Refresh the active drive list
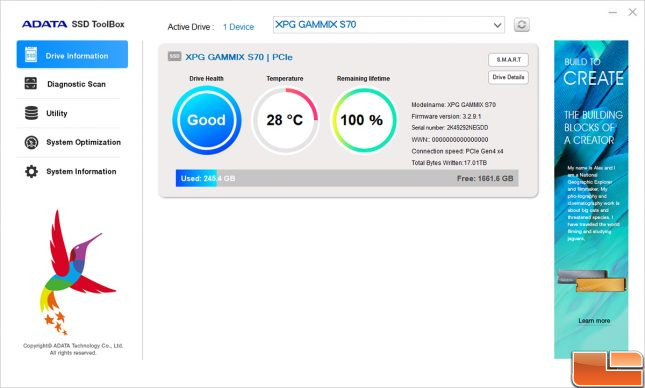The height and width of the screenshot is (388, 645). (x=521, y=25)
